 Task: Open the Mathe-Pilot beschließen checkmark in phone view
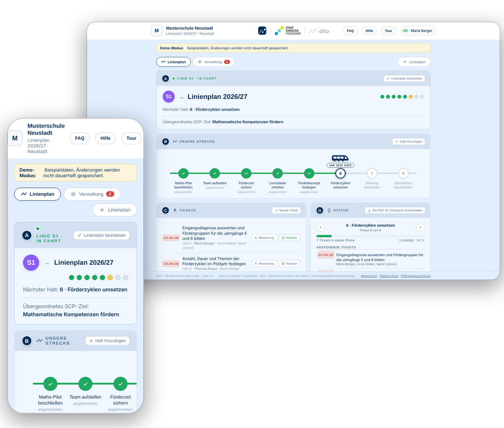click(50, 384)
